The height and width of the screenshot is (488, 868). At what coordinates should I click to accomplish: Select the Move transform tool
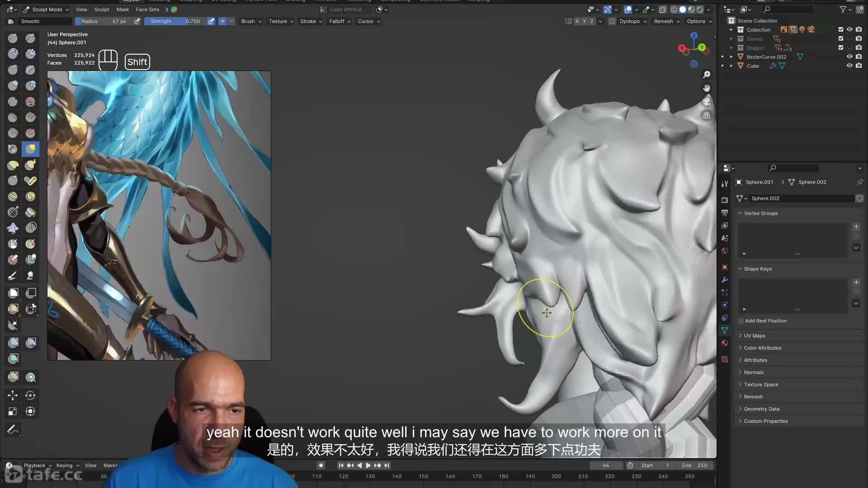point(13,395)
